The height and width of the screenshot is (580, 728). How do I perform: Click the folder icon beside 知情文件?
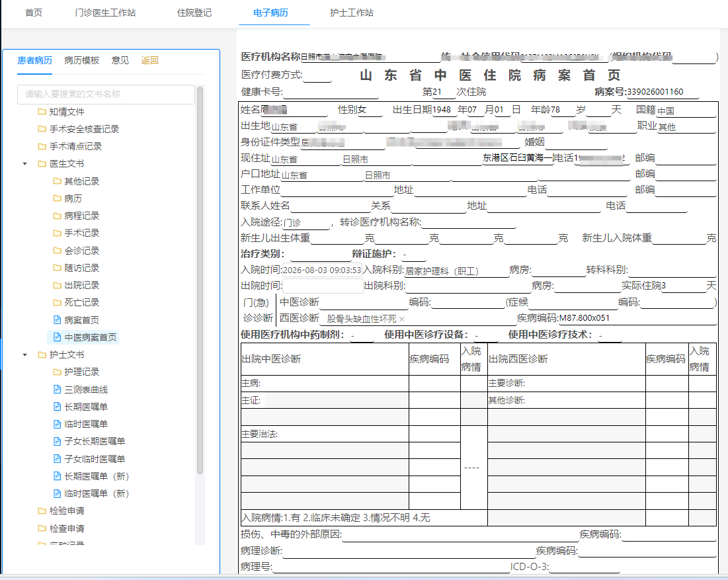(42, 112)
